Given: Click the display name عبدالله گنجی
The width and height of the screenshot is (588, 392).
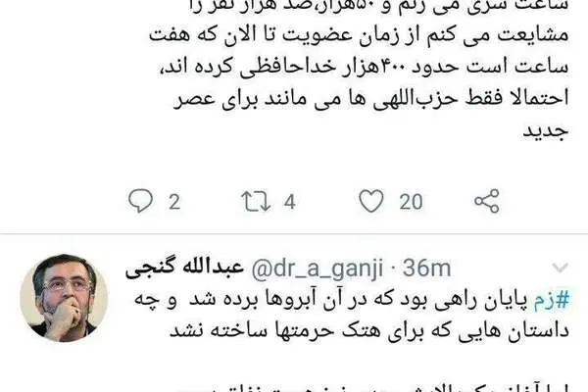Looking at the screenshot, I should pyautogui.click(x=184, y=268).
